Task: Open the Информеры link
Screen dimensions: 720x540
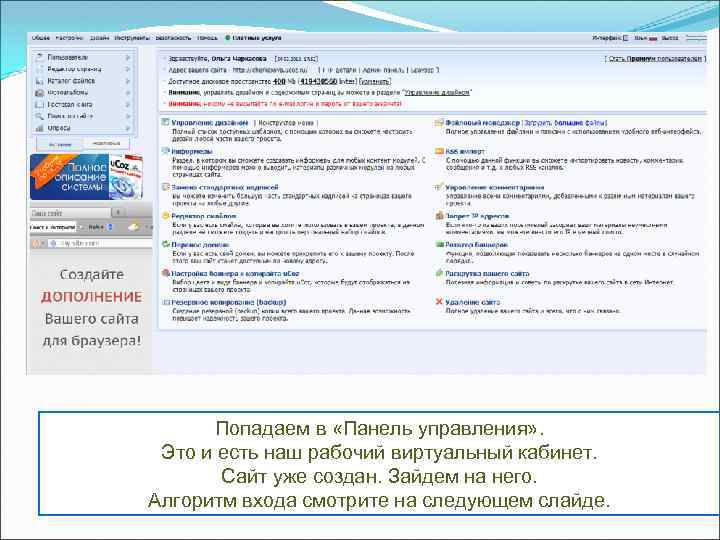Action: [191, 152]
